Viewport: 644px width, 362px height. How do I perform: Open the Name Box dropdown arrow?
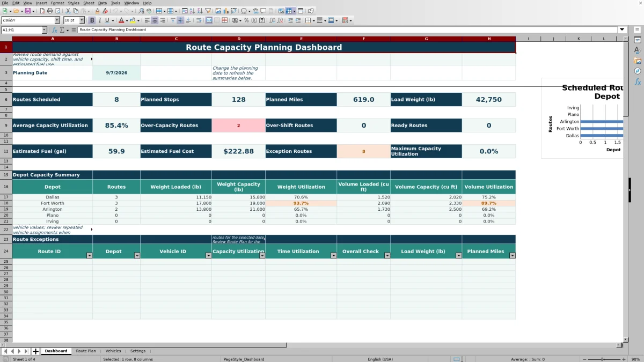44,30
